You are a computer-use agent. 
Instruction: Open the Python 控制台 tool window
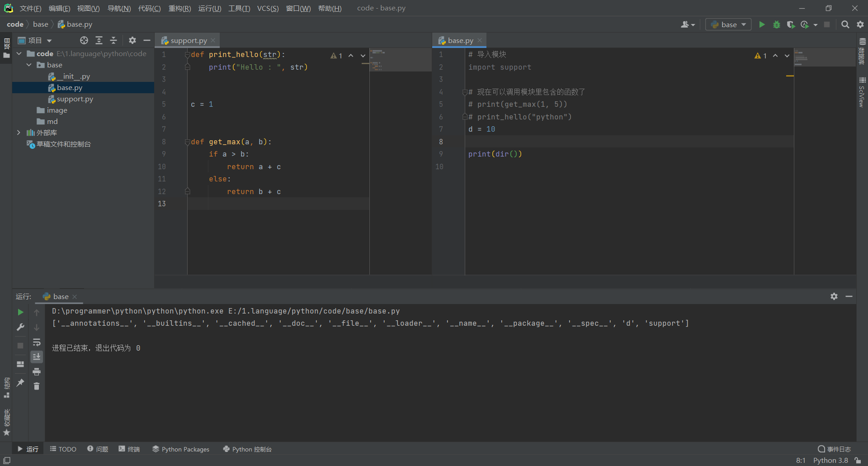click(x=247, y=449)
